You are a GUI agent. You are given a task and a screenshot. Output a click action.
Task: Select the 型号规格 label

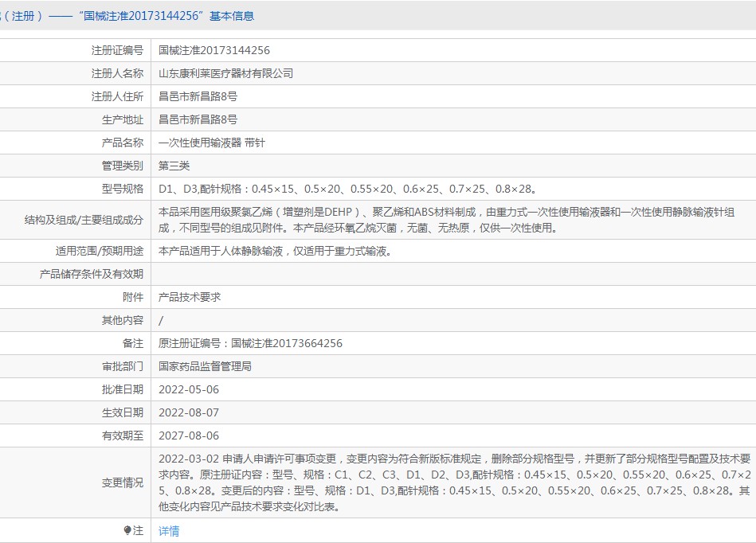tap(123, 189)
